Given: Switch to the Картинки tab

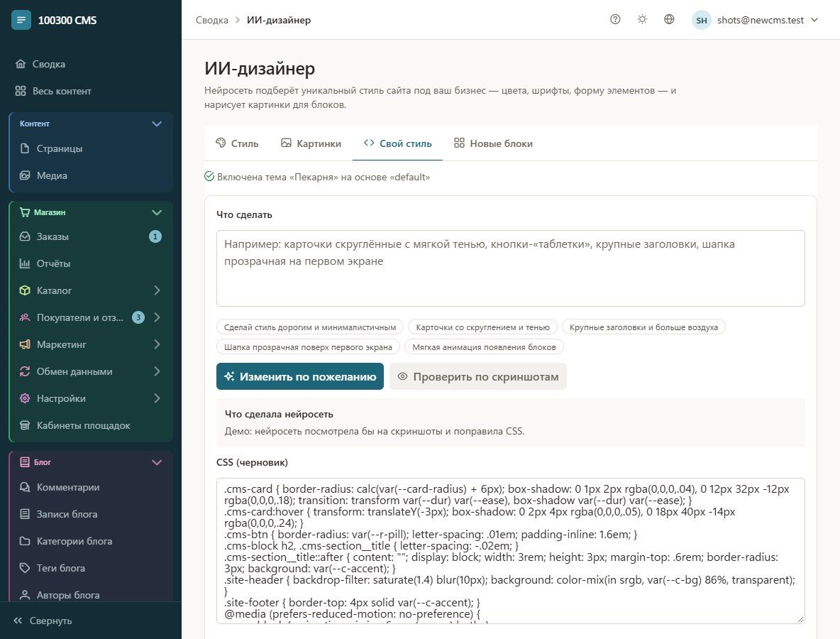Looking at the screenshot, I should [x=311, y=143].
